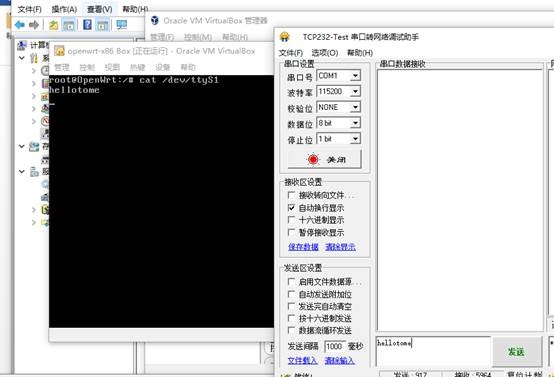Toggle 接收转向文件 checkbox
This screenshot has width=554, height=377.
(291, 195)
